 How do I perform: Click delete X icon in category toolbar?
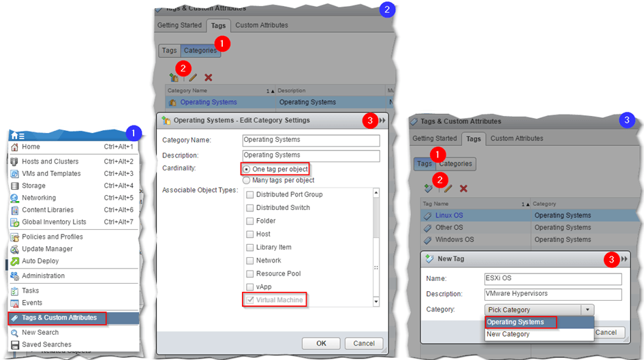209,77
